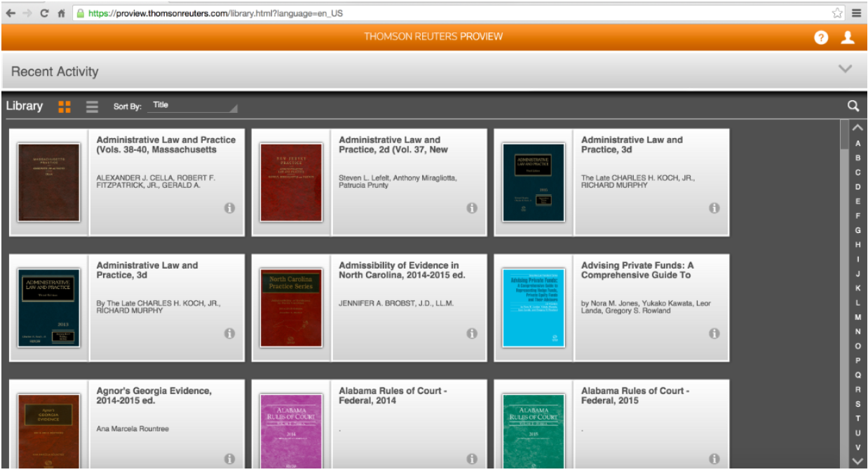868x472 pixels.
Task: Open the help question mark icon
Action: coord(821,37)
